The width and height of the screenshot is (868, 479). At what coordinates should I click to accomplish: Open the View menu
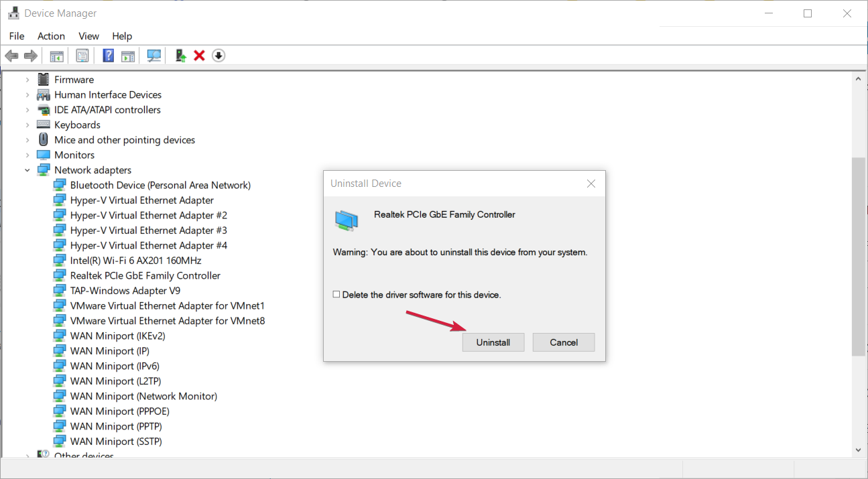coord(88,36)
